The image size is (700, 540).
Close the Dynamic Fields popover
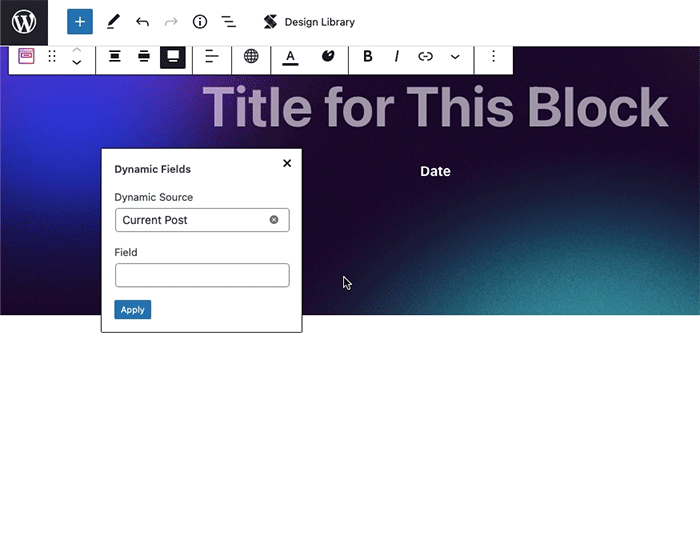(x=287, y=163)
